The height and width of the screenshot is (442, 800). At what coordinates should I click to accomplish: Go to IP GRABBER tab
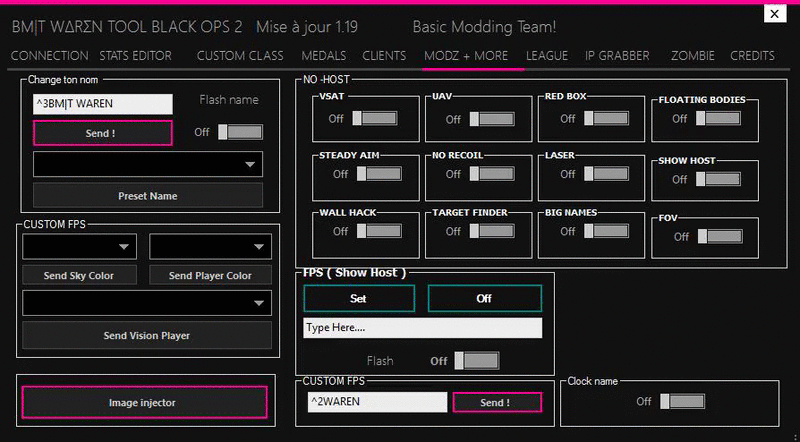(x=617, y=56)
